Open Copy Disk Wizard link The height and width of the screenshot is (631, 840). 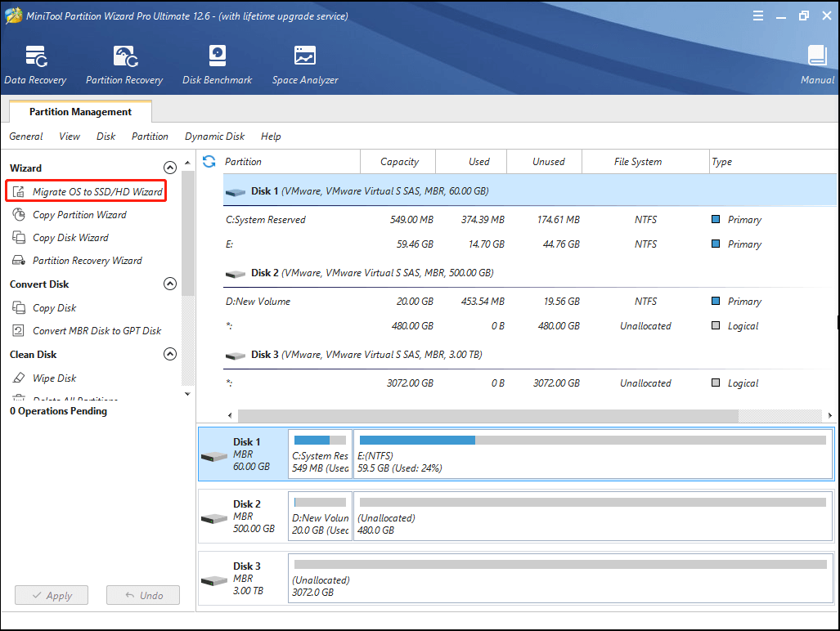(70, 237)
